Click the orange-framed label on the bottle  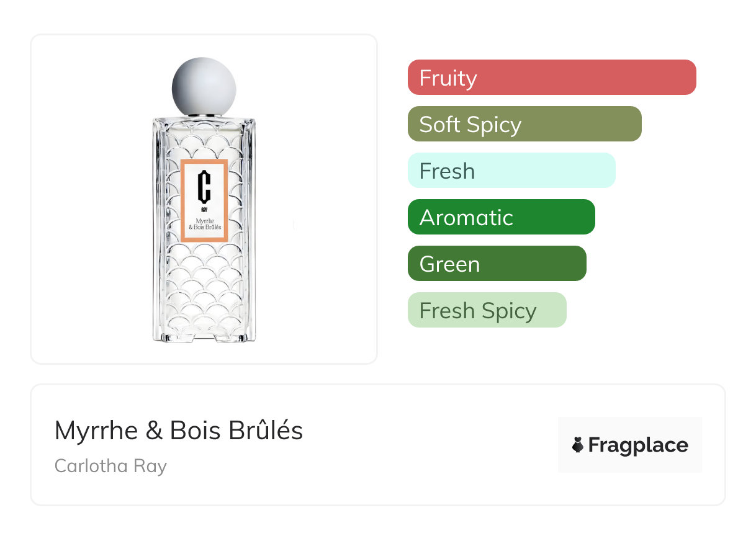pos(204,200)
